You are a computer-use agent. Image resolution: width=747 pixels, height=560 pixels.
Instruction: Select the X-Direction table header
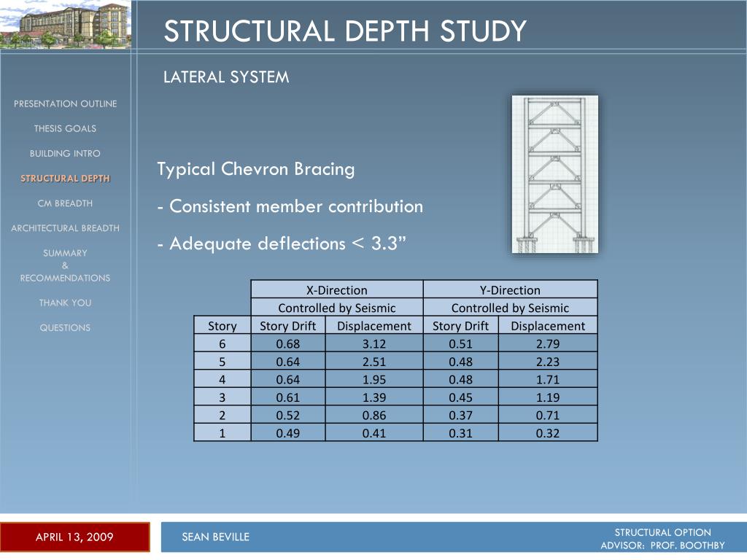(x=337, y=289)
